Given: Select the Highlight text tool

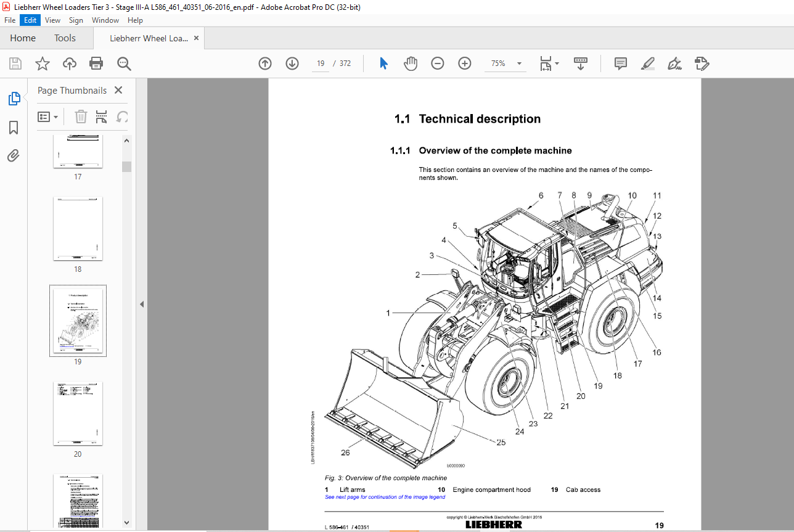Looking at the screenshot, I should click(647, 63).
